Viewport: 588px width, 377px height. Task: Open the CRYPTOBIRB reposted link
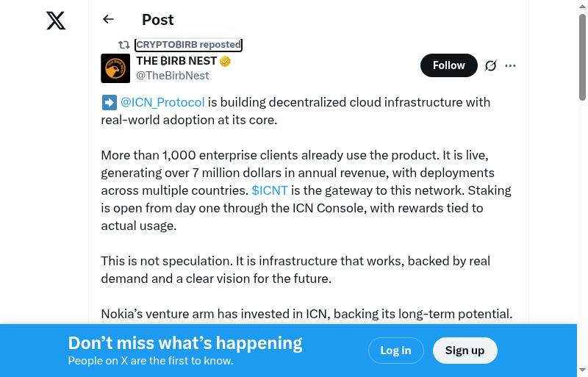[188, 45]
